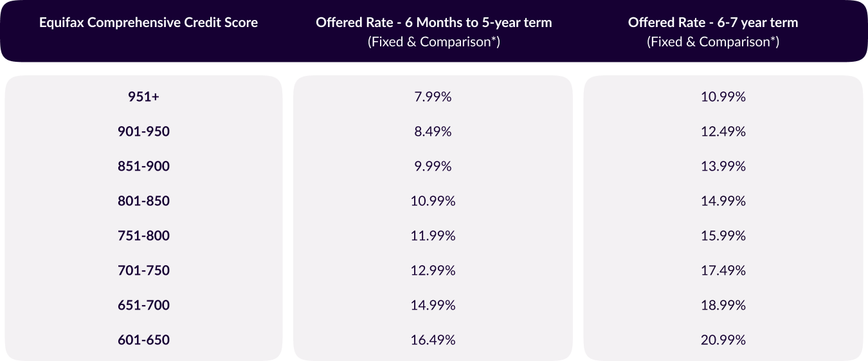868x361 pixels.
Task: Click the 701-750 credit score range
Action: coord(143,271)
